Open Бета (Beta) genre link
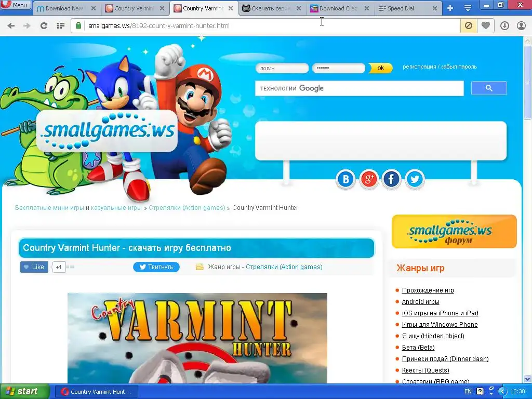Image resolution: width=532 pixels, height=399 pixels. (x=418, y=348)
